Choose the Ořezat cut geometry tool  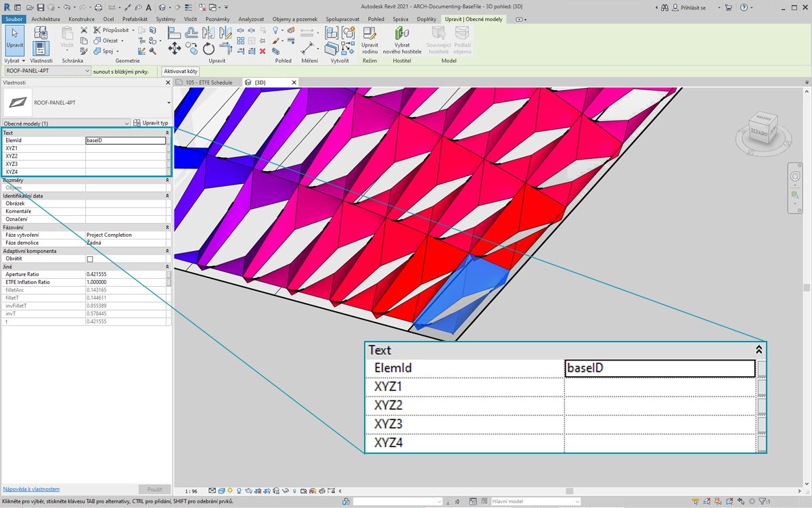(x=108, y=41)
